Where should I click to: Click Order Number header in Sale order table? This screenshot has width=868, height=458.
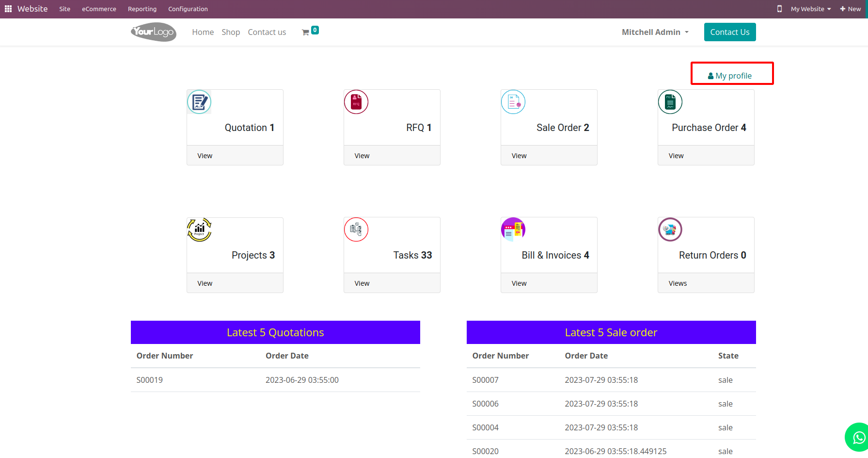[501, 356]
